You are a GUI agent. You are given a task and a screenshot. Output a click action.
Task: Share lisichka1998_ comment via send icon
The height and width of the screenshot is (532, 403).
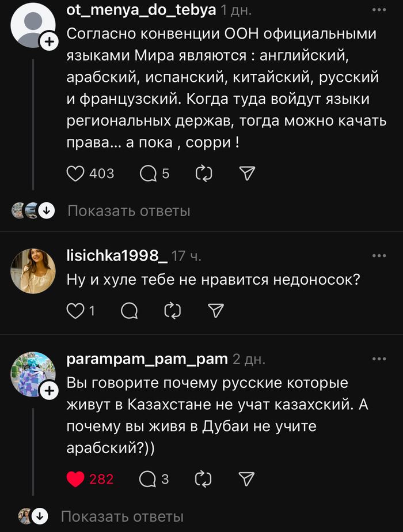click(x=215, y=311)
